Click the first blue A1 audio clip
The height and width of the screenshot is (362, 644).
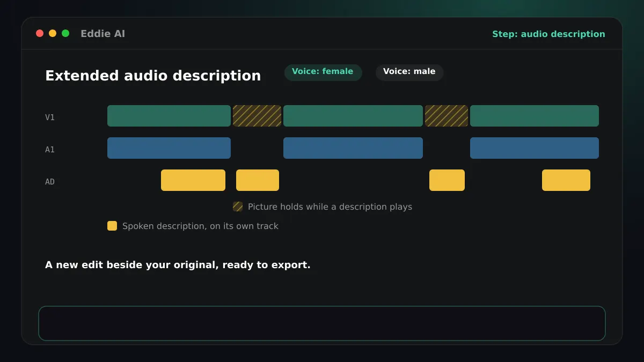(x=169, y=148)
